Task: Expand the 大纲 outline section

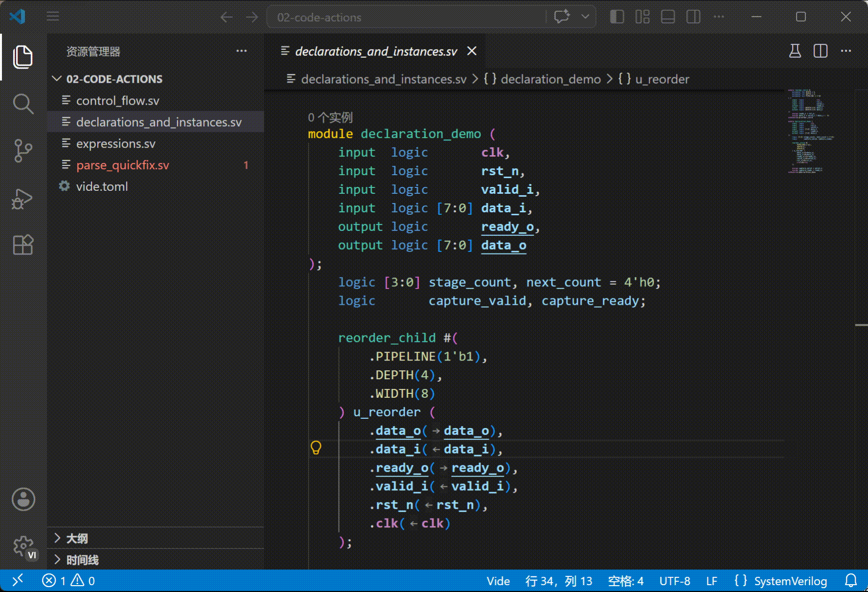Action: point(156,539)
